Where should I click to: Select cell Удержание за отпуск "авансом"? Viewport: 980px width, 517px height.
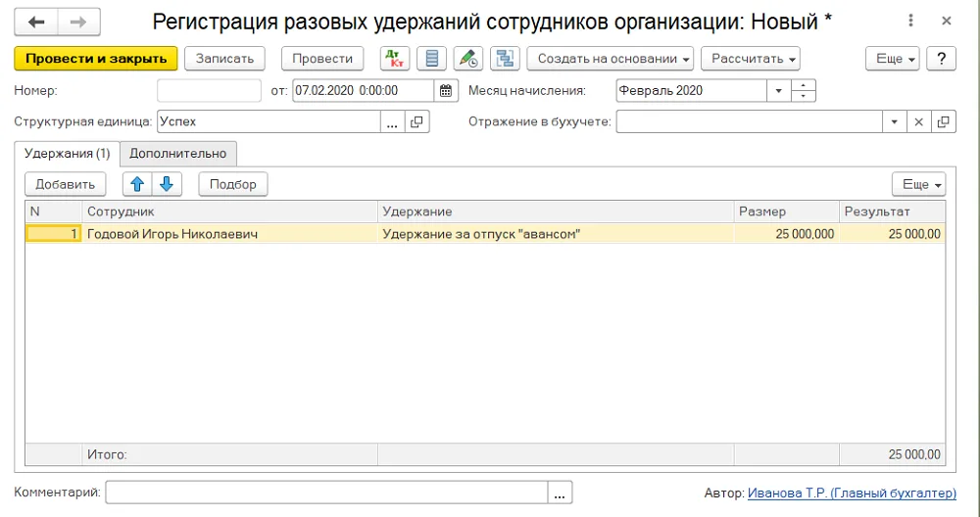tap(556, 234)
